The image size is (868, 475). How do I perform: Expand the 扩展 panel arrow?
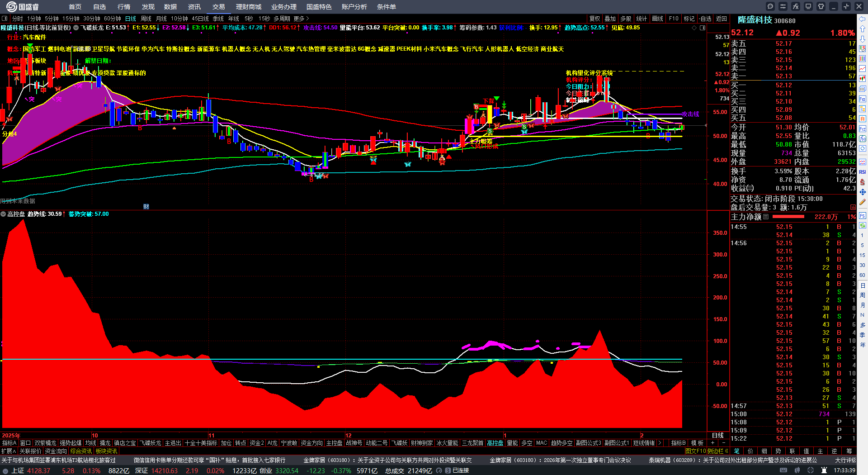click(x=9, y=451)
